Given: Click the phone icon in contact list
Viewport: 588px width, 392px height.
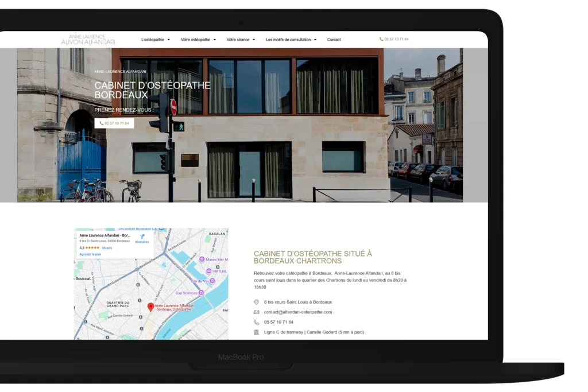Looking at the screenshot, I should pyautogui.click(x=257, y=323).
